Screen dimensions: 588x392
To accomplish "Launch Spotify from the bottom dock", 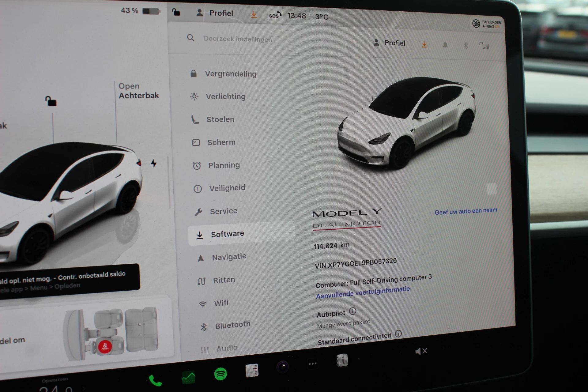I will [221, 374].
